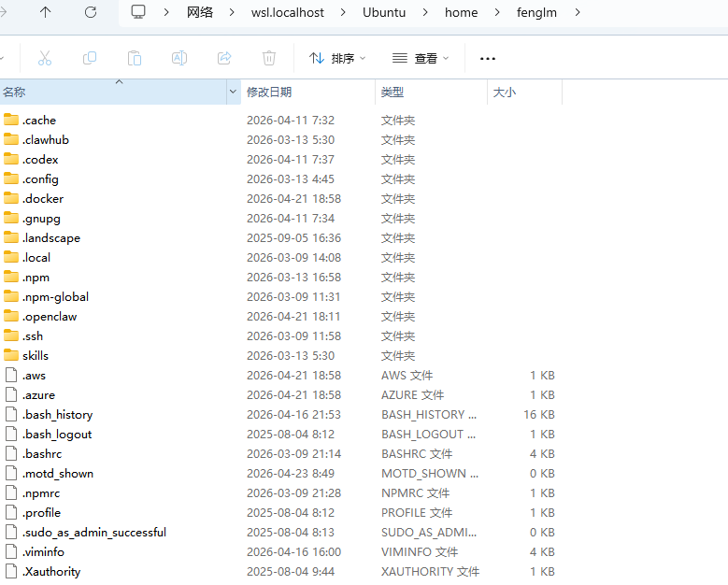Image resolution: width=728 pixels, height=585 pixels.
Task: Sort by the 类型 column header
Action: click(432, 92)
